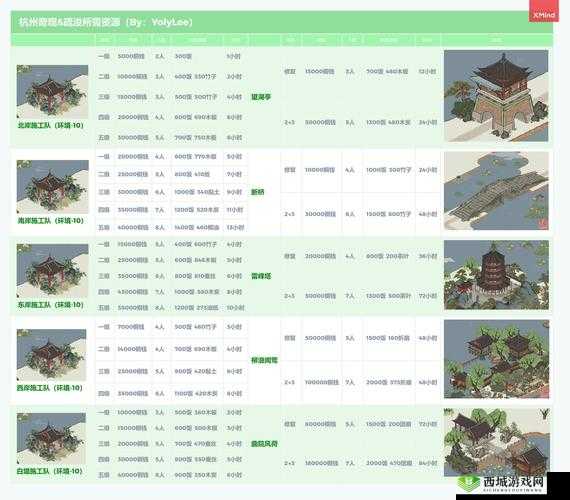Image resolution: width=570 pixels, height=500 pixels.
Task: Click the 柳浪闻莺 garden picture
Action: (x=496, y=359)
